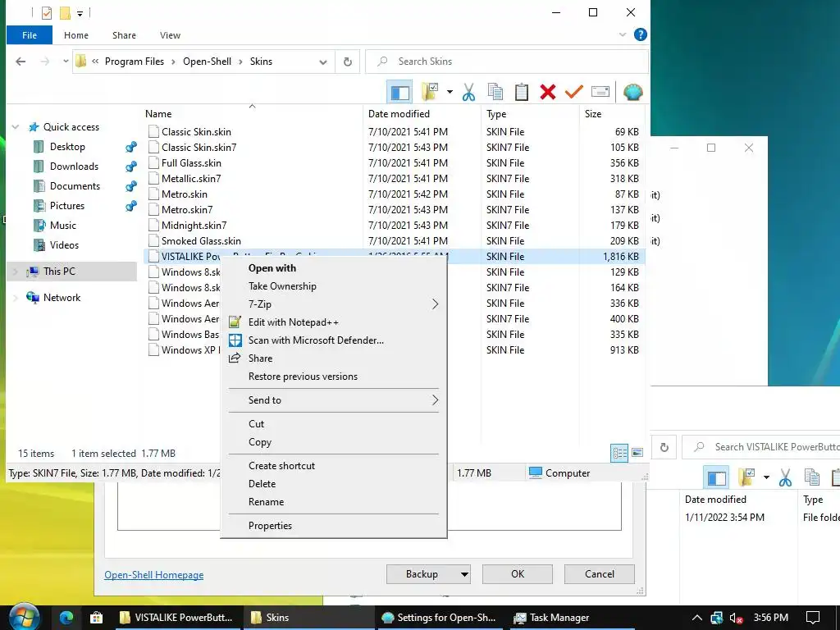Viewport: 840px width, 630px height.
Task: Open the Open-Shell Homepage link
Action: pyautogui.click(x=153, y=575)
